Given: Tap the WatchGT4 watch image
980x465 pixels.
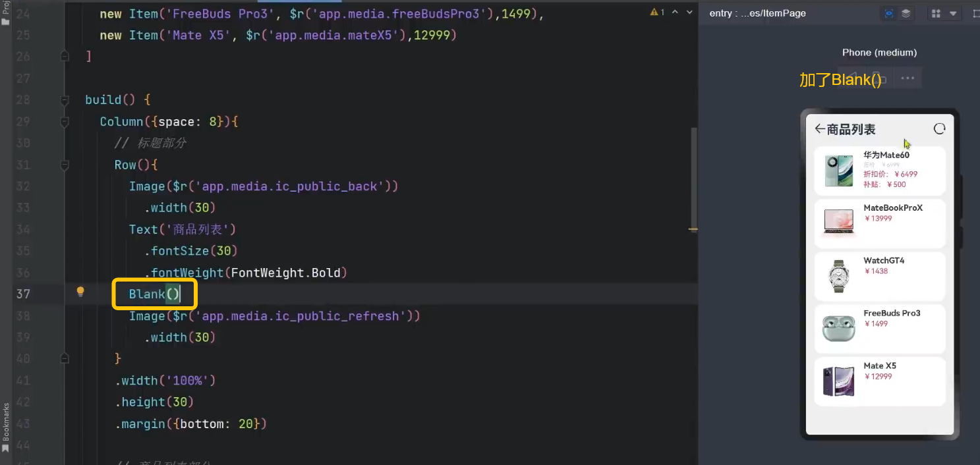Looking at the screenshot, I should pyautogui.click(x=839, y=276).
